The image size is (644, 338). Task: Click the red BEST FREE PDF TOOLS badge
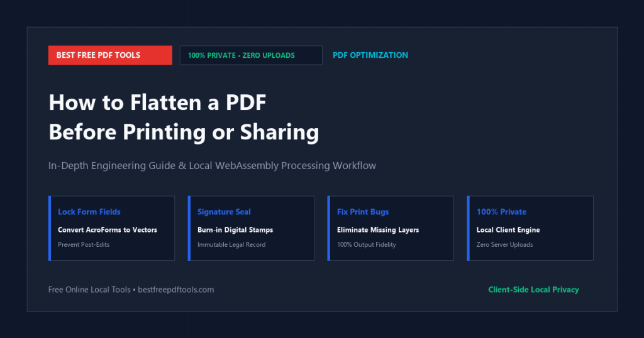(110, 55)
